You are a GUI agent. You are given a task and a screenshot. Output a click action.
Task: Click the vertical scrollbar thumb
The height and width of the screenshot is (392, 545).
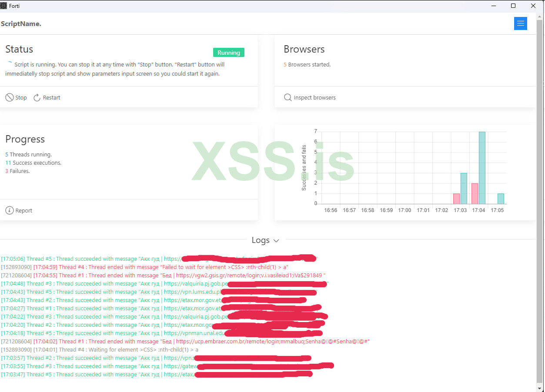click(539, 200)
